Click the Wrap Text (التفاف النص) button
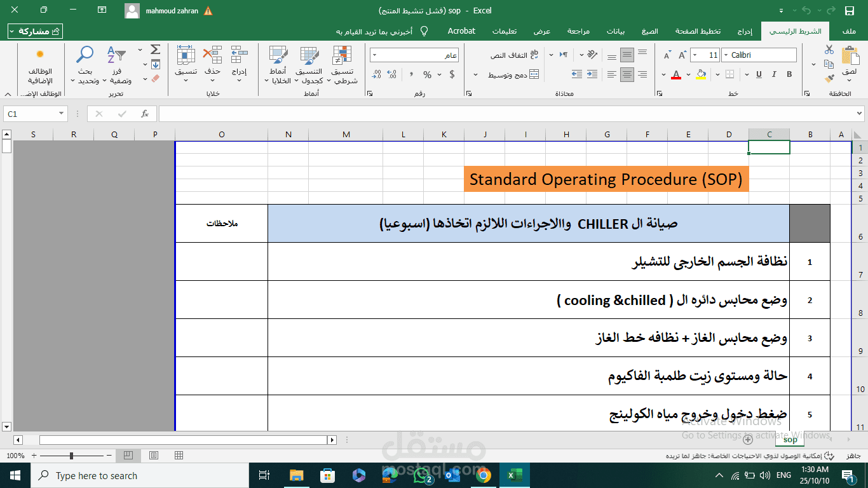 tap(515, 55)
